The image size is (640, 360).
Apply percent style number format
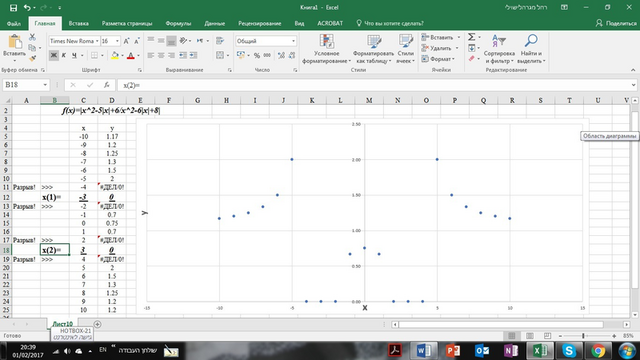(257, 55)
